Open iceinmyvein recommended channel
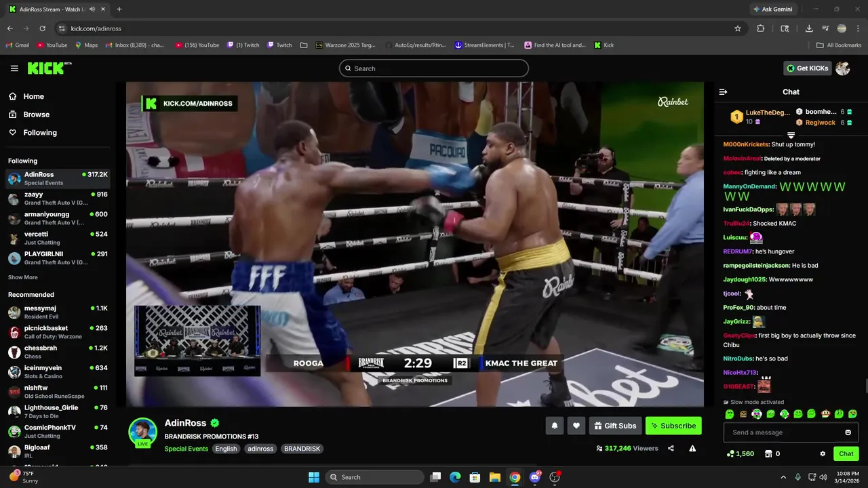The image size is (868, 488). click(58, 372)
